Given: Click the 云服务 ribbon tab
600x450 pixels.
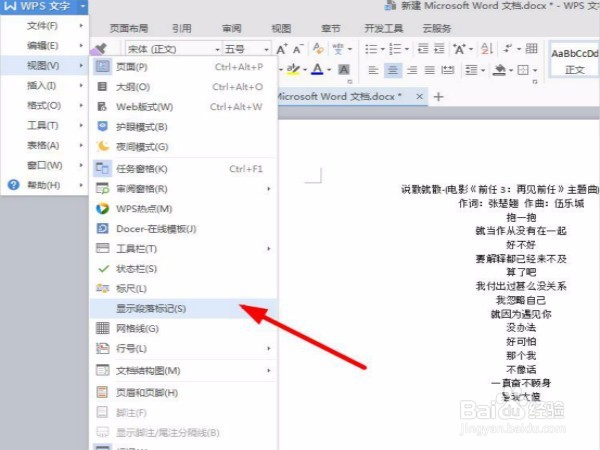Looking at the screenshot, I should coord(437,28).
